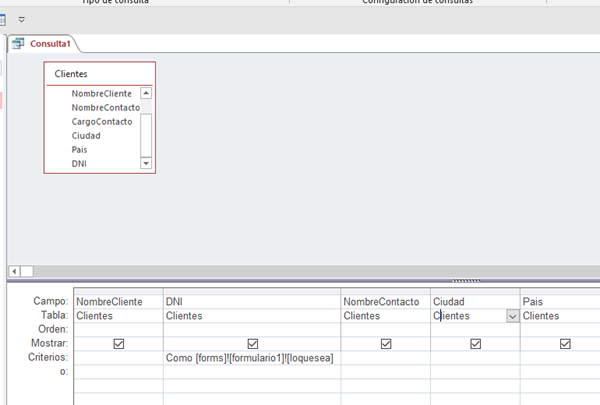Click the query icon on Consulta1 tab

coord(18,44)
